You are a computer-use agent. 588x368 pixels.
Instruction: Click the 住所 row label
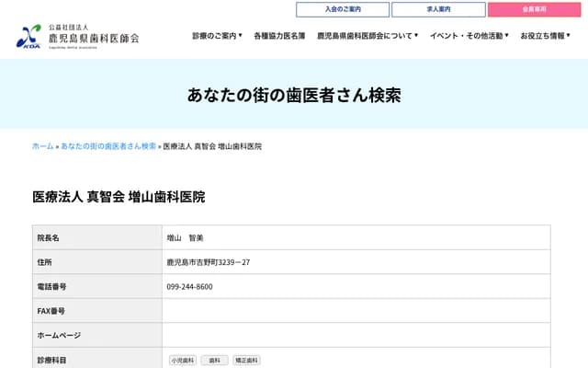coord(44,262)
